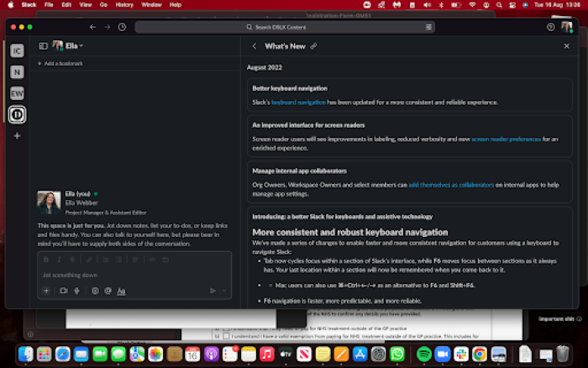
Task: Select the August 2022 heading
Action: (x=265, y=67)
